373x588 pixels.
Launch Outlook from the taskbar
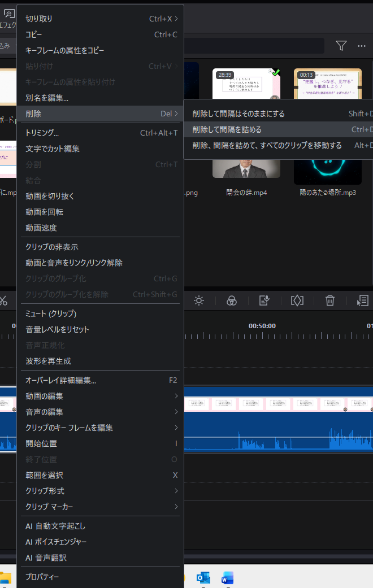(x=202, y=577)
